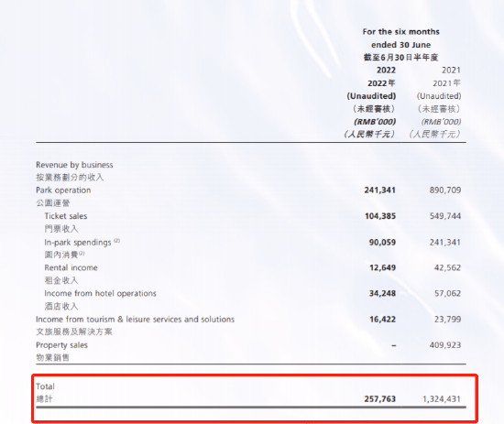Screen dimensions: 504x424
Task: Click '(Unaudited)' under 2021 column
Action: click(439, 96)
